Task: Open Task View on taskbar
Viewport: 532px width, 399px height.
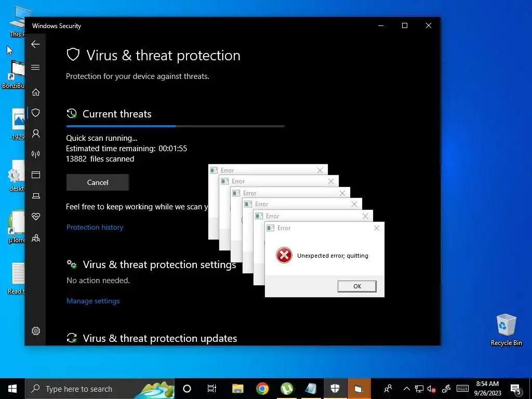Action: coord(212,389)
